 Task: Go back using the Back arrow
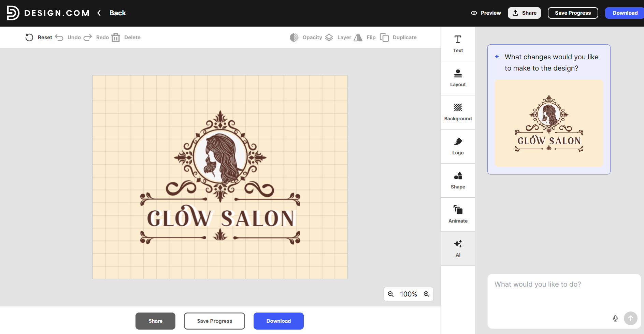coord(99,13)
